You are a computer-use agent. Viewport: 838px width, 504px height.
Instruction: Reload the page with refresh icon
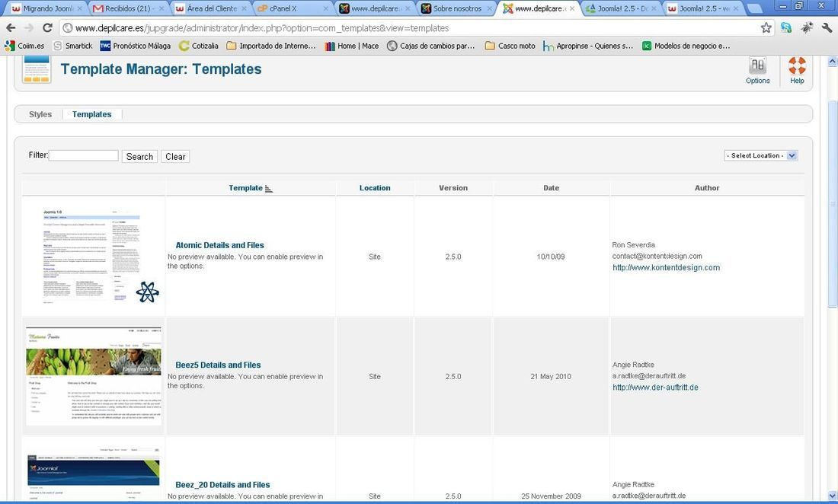point(47,27)
